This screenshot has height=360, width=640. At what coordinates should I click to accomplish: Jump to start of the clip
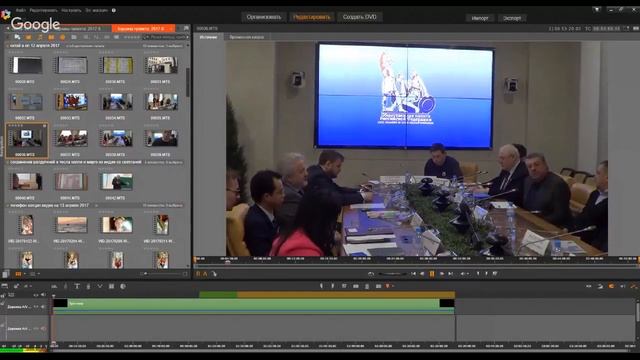413,274
